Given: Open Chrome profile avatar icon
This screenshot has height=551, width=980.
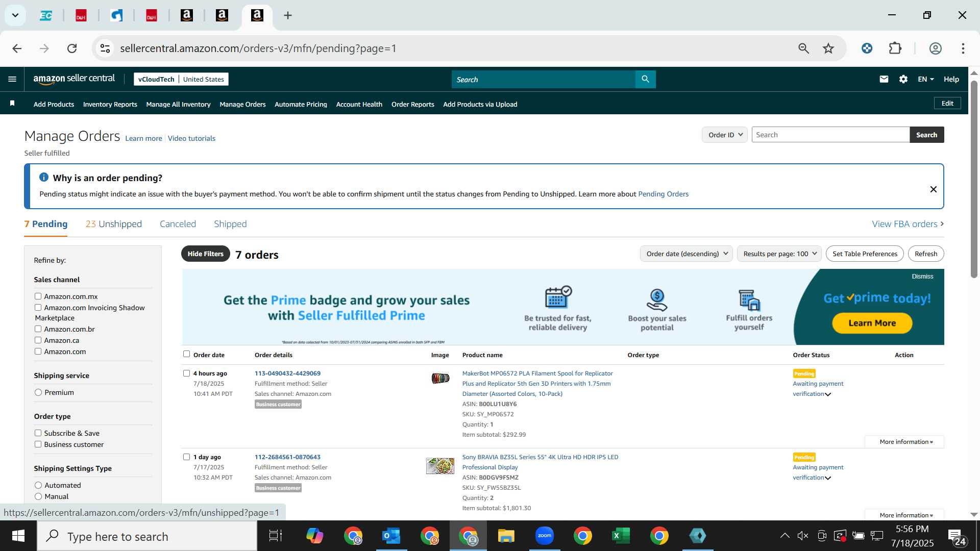Looking at the screenshot, I should pos(935,48).
